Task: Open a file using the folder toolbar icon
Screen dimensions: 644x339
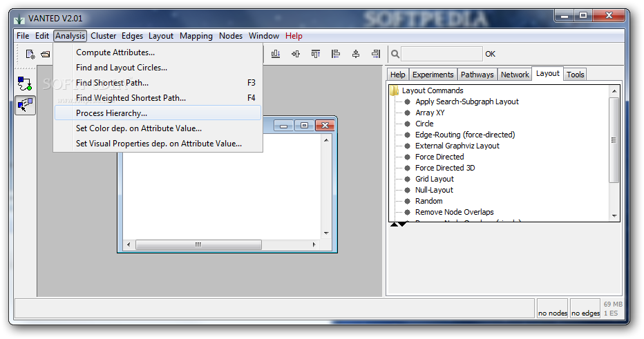Action: [45, 54]
